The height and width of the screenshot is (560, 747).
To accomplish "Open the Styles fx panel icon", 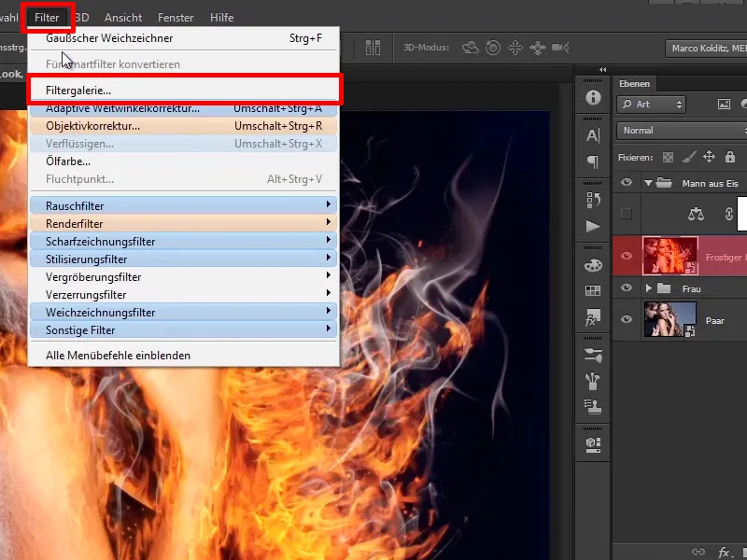I will (x=593, y=316).
